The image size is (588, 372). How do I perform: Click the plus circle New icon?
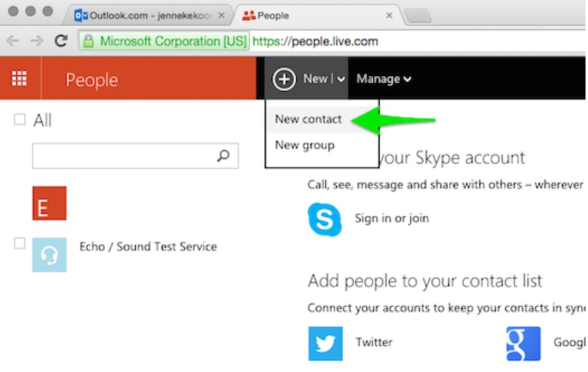click(x=284, y=79)
